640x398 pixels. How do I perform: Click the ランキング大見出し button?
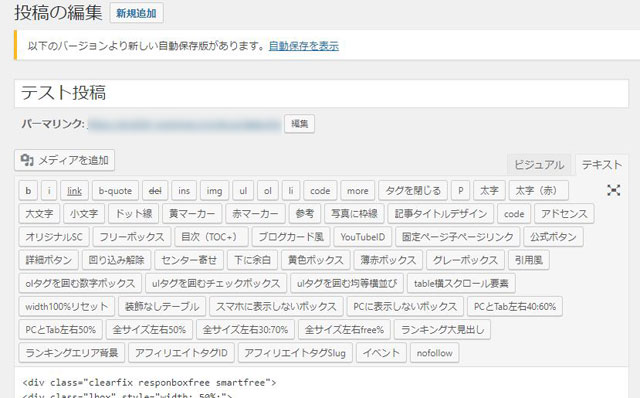click(x=442, y=329)
